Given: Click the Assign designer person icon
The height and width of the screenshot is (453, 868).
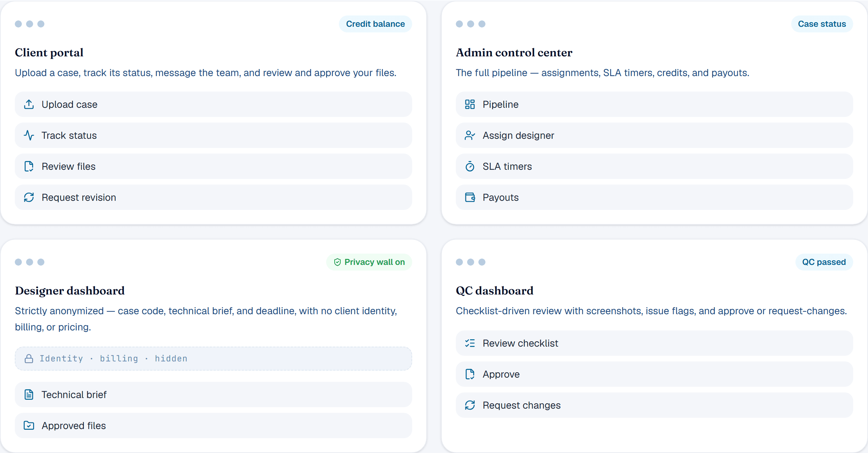Looking at the screenshot, I should click(470, 135).
